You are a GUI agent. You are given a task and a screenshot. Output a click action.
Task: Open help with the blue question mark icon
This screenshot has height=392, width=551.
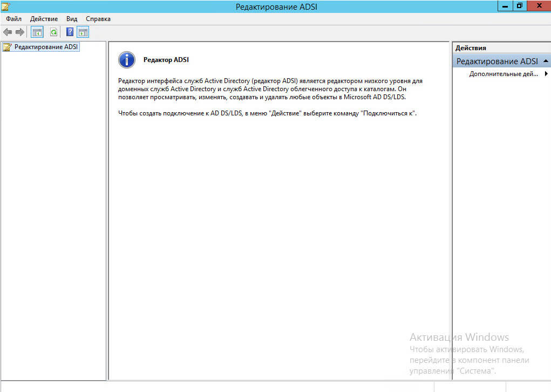coord(70,32)
